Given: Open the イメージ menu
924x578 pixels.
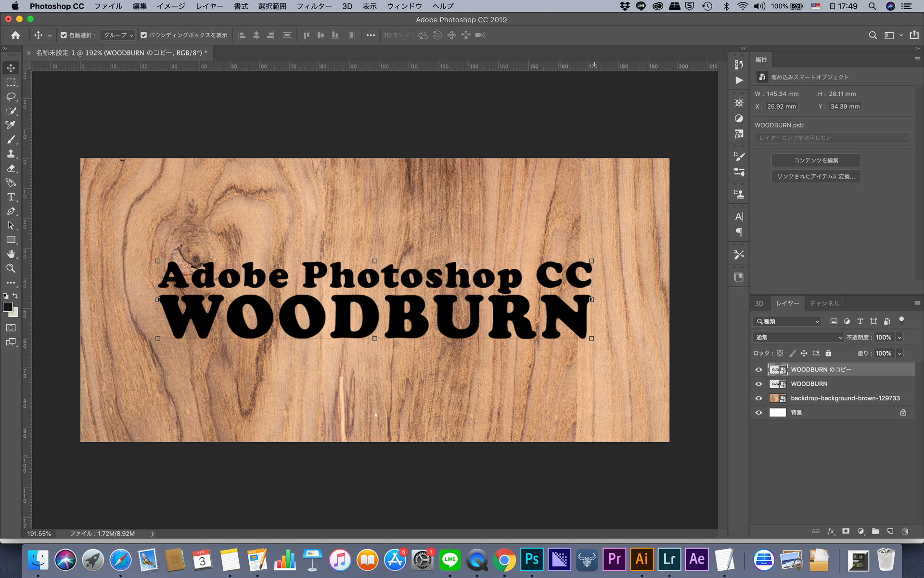Looking at the screenshot, I should click(171, 6).
